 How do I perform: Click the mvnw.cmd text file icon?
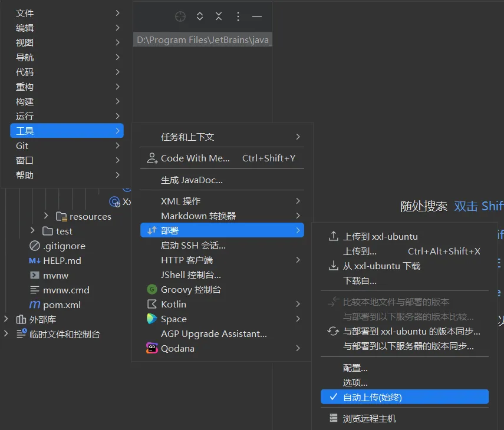click(x=34, y=290)
